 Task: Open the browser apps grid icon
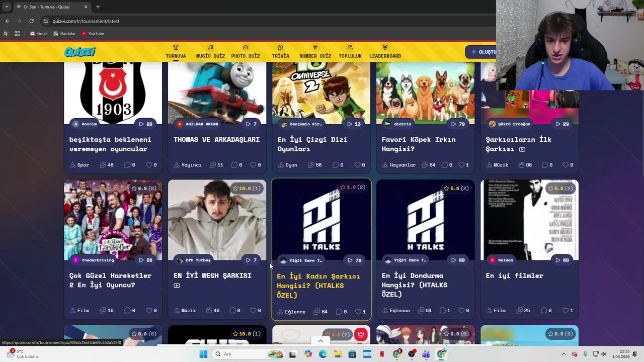pyautogui.click(x=17, y=34)
